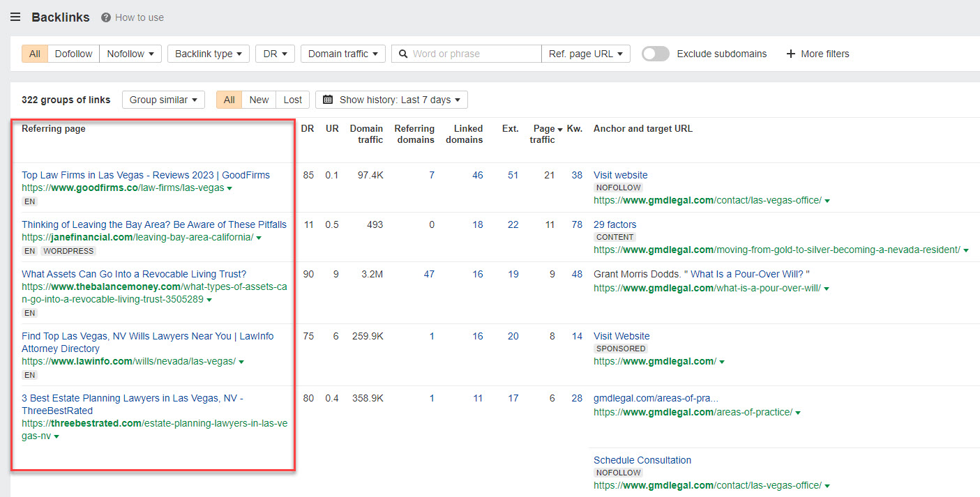The height and width of the screenshot is (497, 980).
Task: Open Find Top Las Vegas Wills Lawyers link
Action: click(147, 342)
